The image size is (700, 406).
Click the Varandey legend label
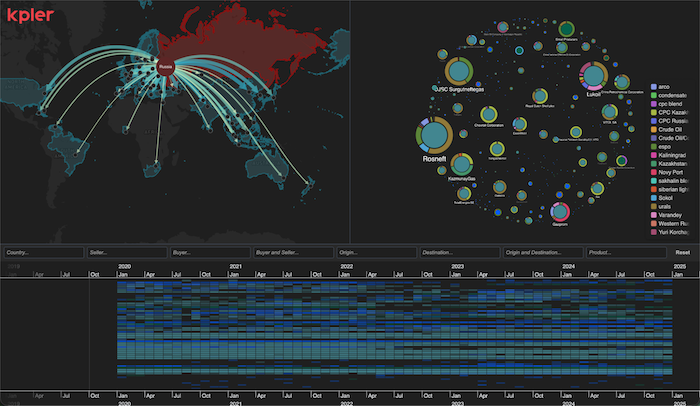[670, 215]
